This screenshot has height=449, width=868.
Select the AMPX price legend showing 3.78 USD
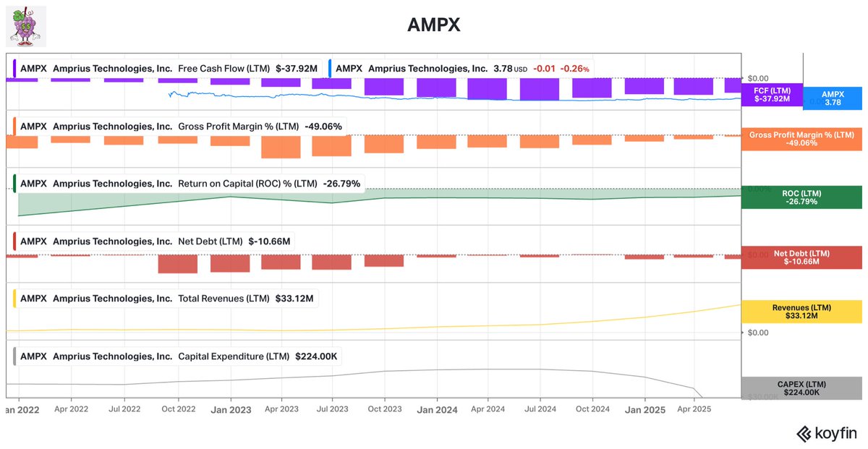pos(460,69)
